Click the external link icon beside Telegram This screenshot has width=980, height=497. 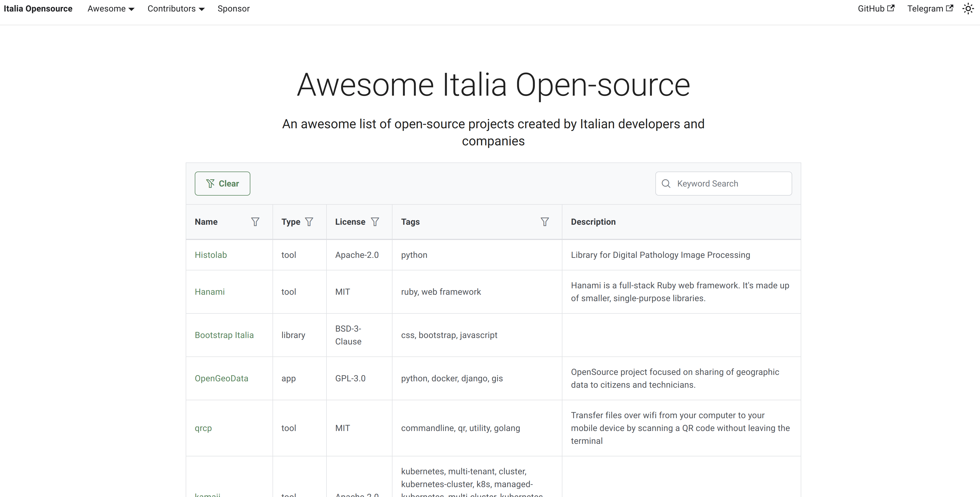click(950, 8)
